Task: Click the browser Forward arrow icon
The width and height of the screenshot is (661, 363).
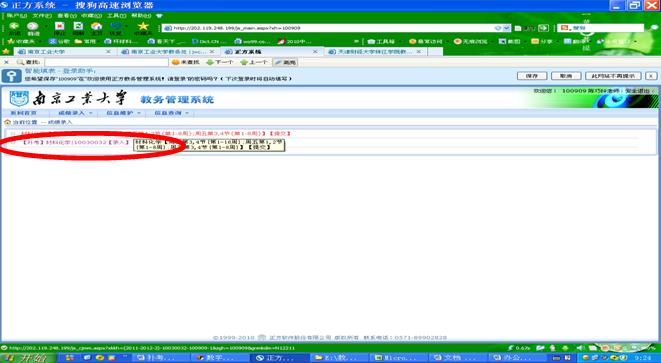Action: 33,27
